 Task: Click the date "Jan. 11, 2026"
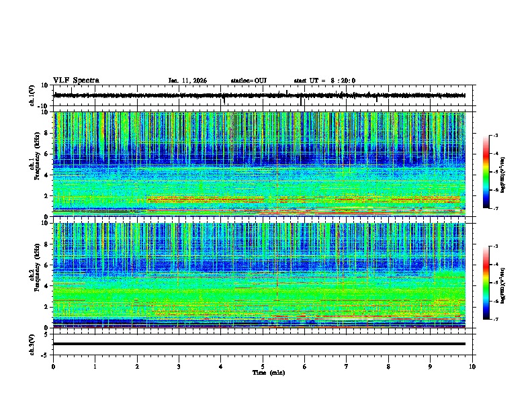(187, 81)
